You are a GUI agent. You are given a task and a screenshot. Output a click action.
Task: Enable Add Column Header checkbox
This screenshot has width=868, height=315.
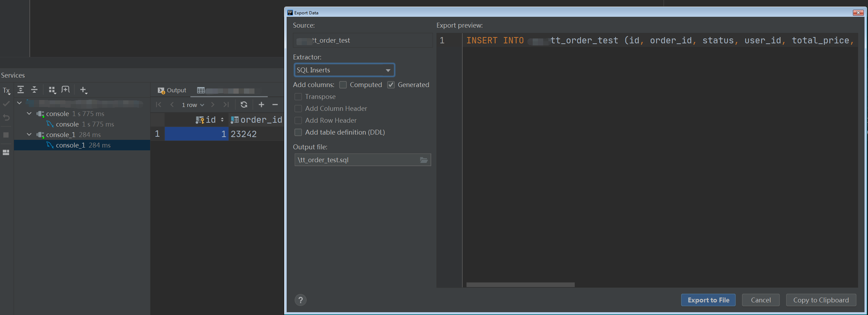(x=298, y=109)
